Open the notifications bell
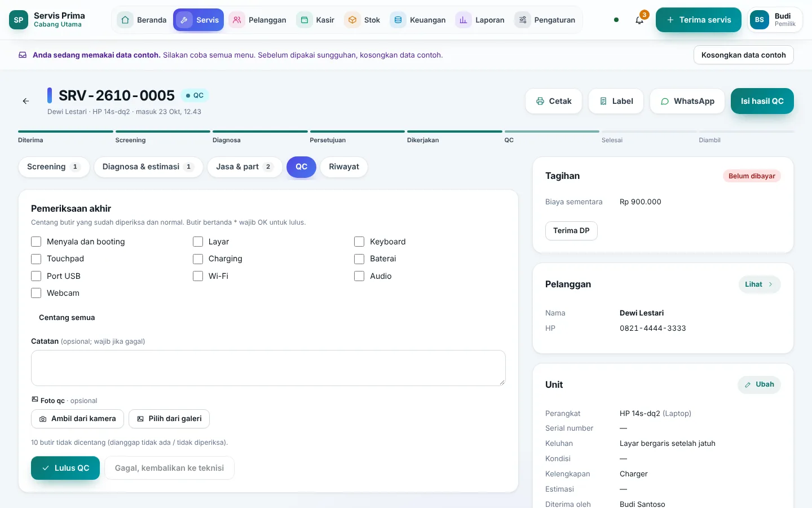 [x=639, y=20]
